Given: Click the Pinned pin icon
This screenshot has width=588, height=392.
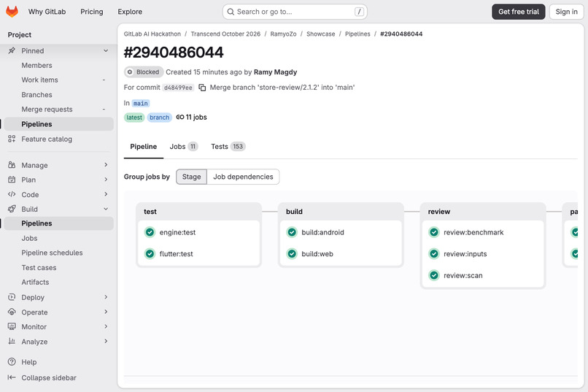Looking at the screenshot, I should (12, 50).
